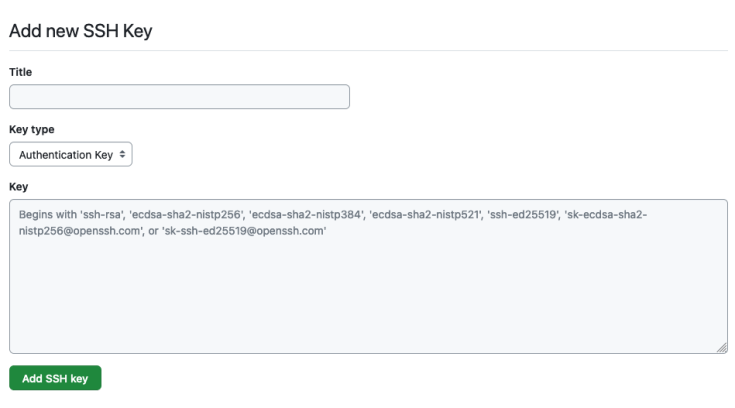The width and height of the screenshot is (735, 408).
Task: Expand the Authentication Key combo box
Action: coord(71,155)
